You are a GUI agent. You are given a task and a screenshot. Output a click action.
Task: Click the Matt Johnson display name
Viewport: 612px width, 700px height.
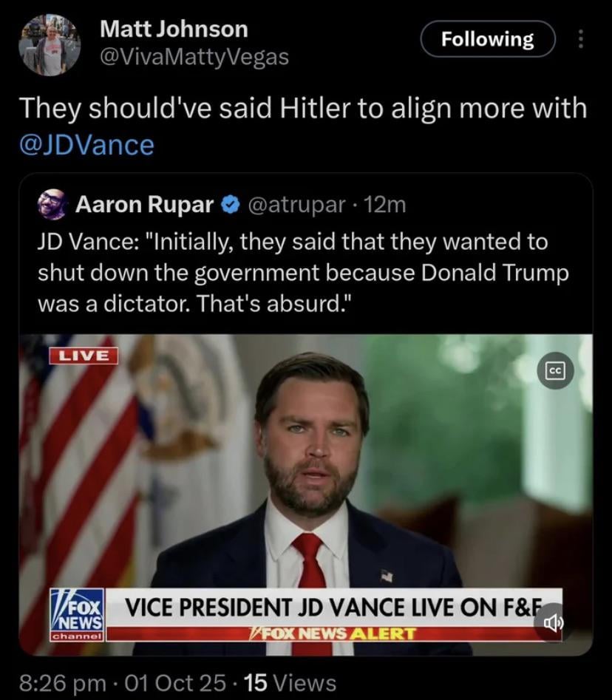pos(174,29)
